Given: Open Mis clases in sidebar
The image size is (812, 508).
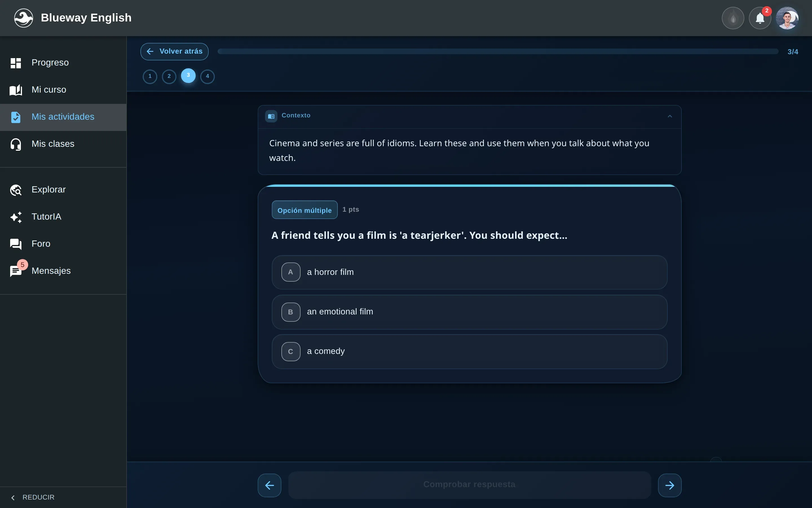Looking at the screenshot, I should [63, 144].
